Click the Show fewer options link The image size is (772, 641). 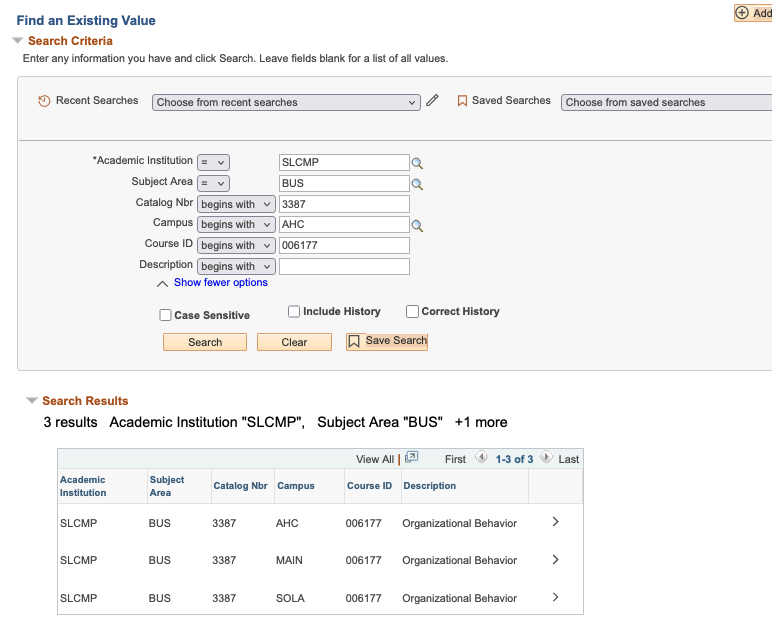(x=220, y=283)
